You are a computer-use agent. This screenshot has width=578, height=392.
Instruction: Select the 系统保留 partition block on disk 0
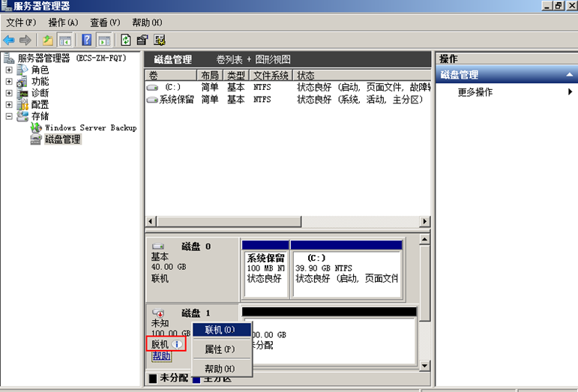265,269
